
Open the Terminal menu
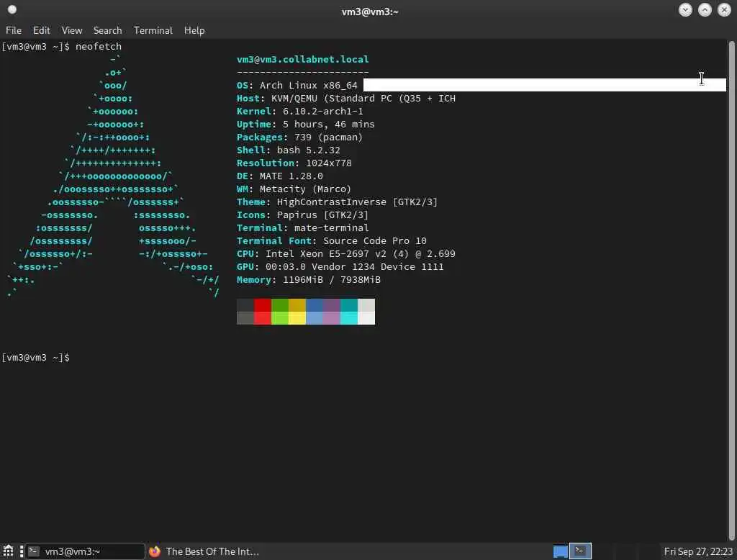(x=153, y=30)
